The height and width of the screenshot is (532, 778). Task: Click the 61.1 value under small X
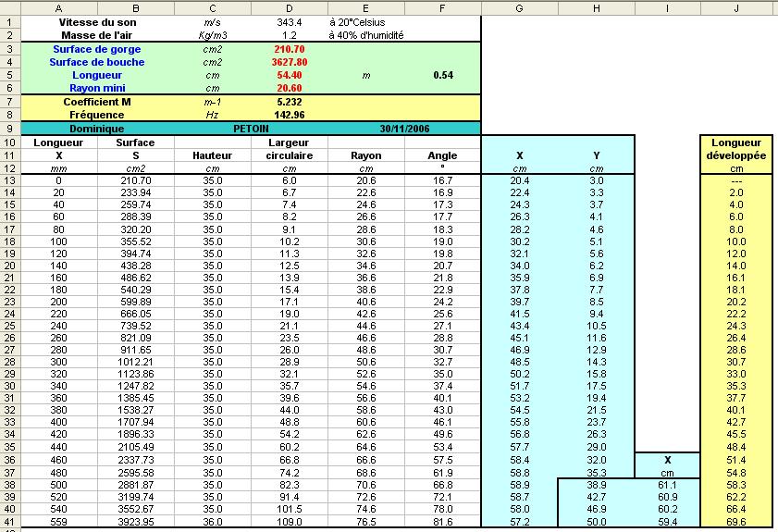[667, 485]
